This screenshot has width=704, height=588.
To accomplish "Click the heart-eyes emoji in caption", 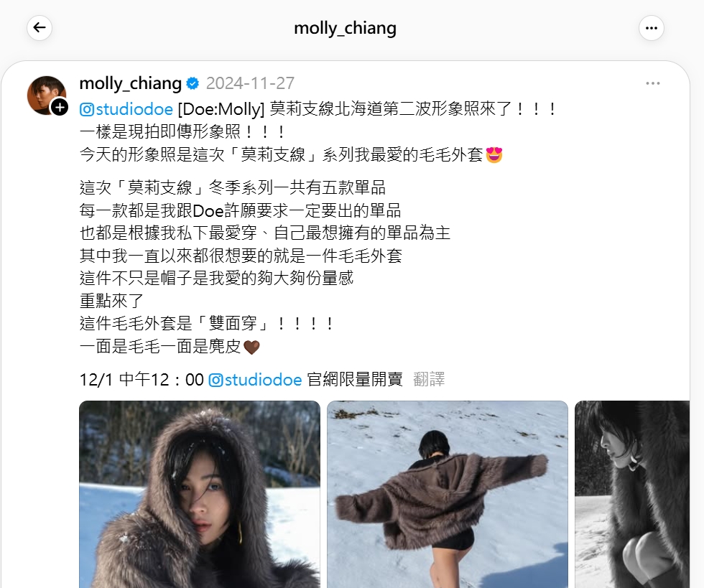I will [494, 155].
